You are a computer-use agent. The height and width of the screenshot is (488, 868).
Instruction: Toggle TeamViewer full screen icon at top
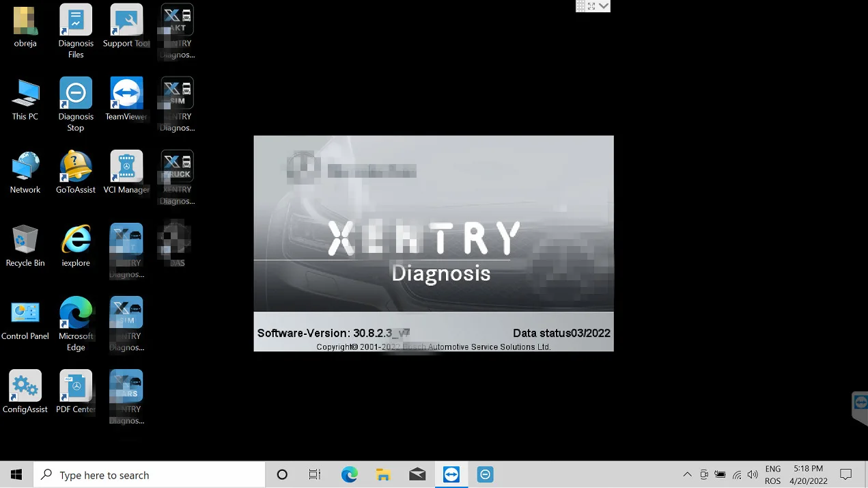tap(591, 6)
